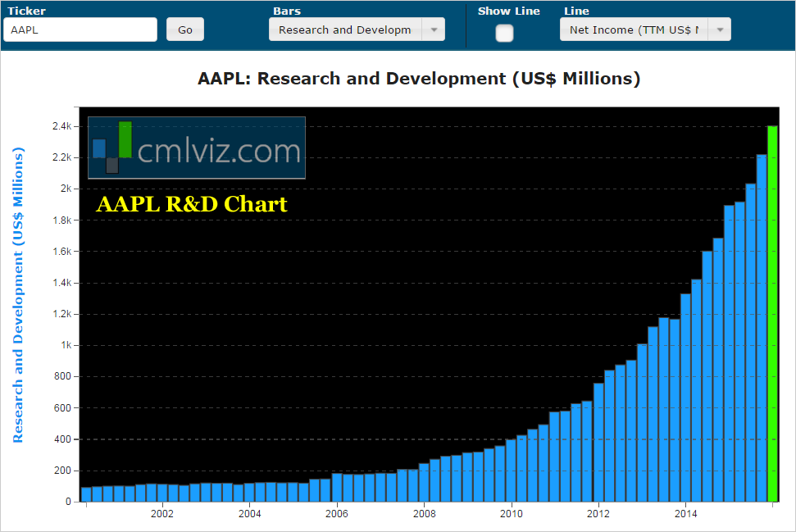Click the '200' y-axis label
This screenshot has height=532, width=796.
62,471
